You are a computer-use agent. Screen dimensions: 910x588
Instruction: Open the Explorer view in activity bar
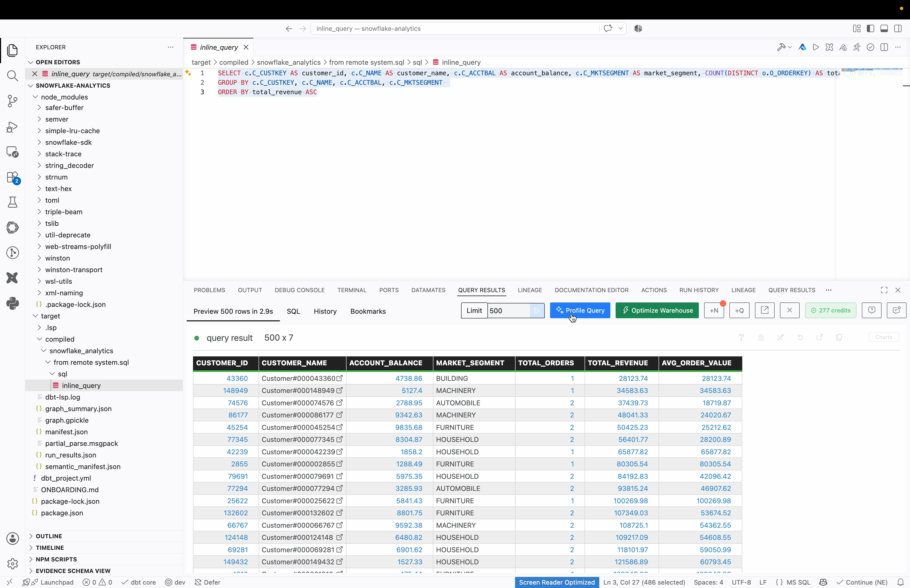(x=12, y=50)
